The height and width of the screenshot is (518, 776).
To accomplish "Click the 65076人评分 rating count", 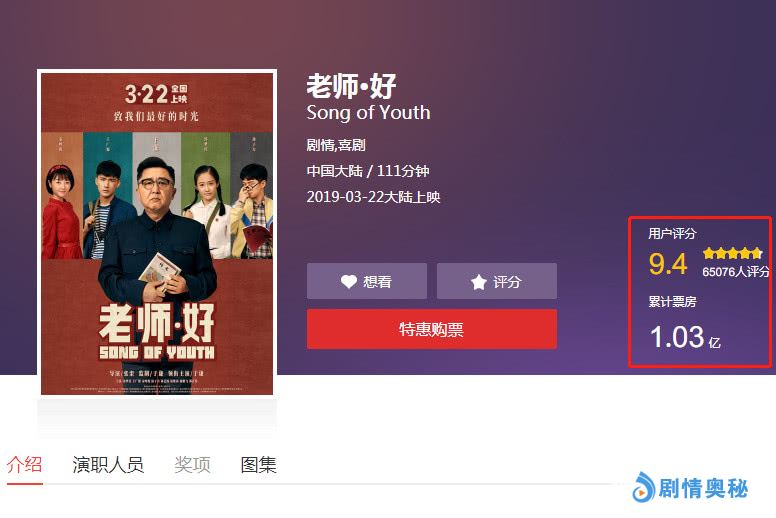I will (736, 272).
